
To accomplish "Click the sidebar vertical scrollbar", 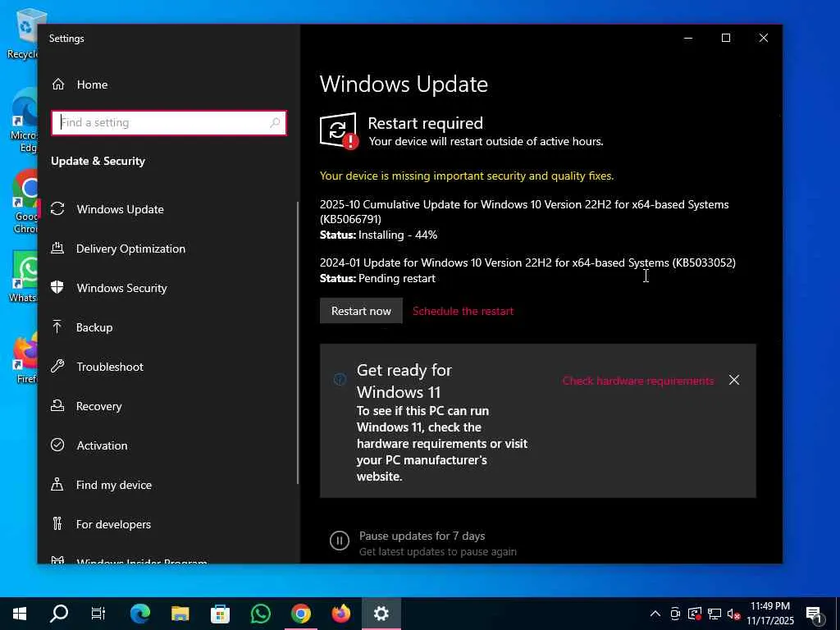I will point(297,343).
